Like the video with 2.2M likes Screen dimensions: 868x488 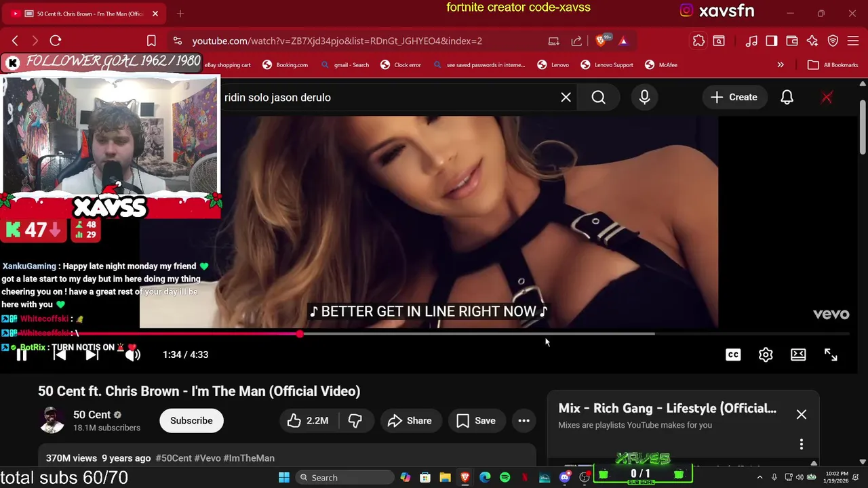(307, 421)
